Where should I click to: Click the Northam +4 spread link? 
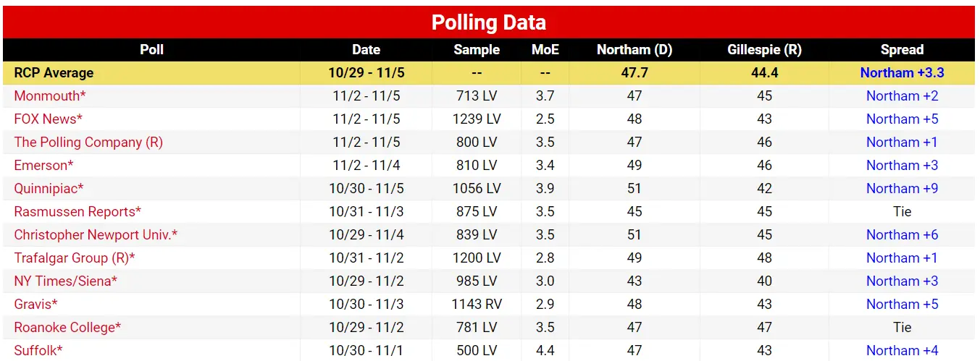click(x=902, y=351)
